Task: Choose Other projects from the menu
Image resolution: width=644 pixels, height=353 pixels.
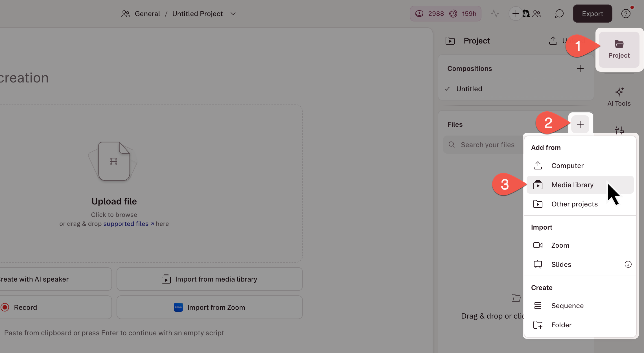Action: pyautogui.click(x=580, y=204)
